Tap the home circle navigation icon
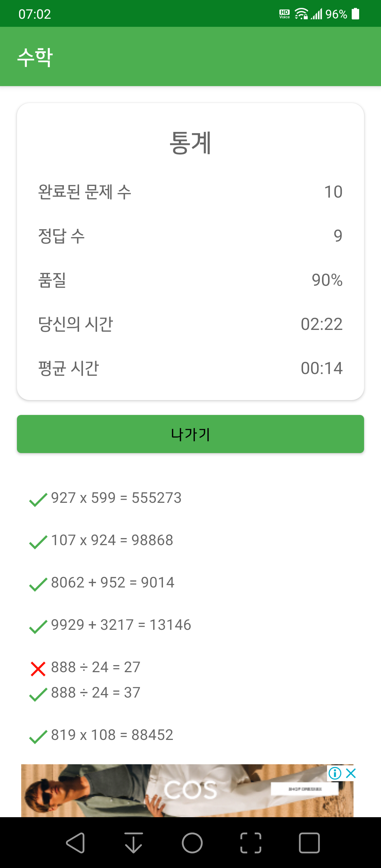The height and width of the screenshot is (868, 381). pyautogui.click(x=192, y=843)
